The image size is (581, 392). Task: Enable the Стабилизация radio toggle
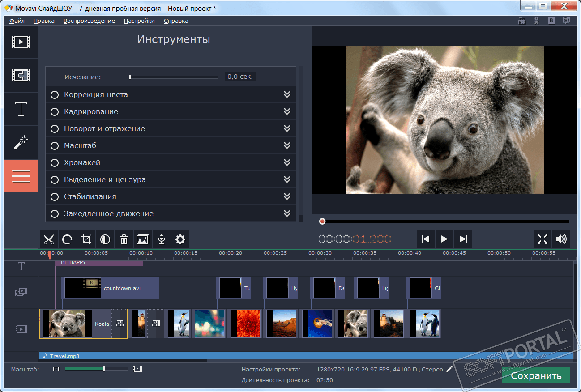(x=55, y=197)
